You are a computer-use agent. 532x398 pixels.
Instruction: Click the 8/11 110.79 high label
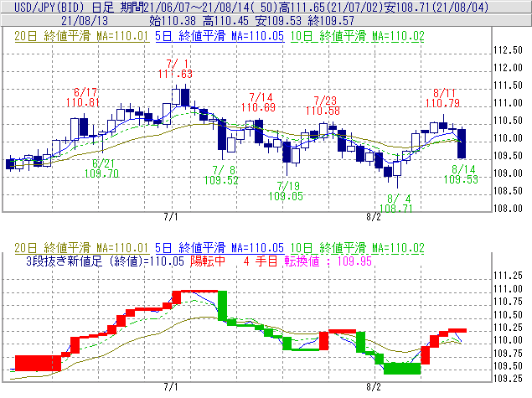[x=442, y=98]
